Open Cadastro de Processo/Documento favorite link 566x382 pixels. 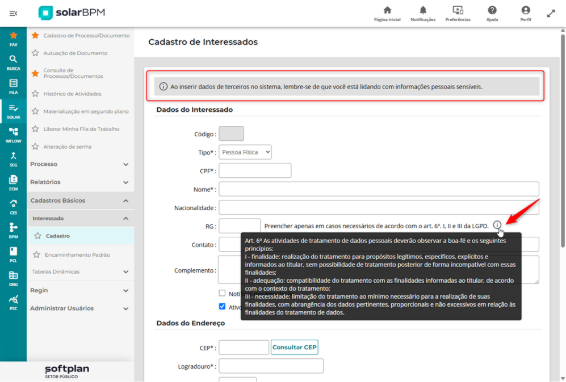point(87,35)
